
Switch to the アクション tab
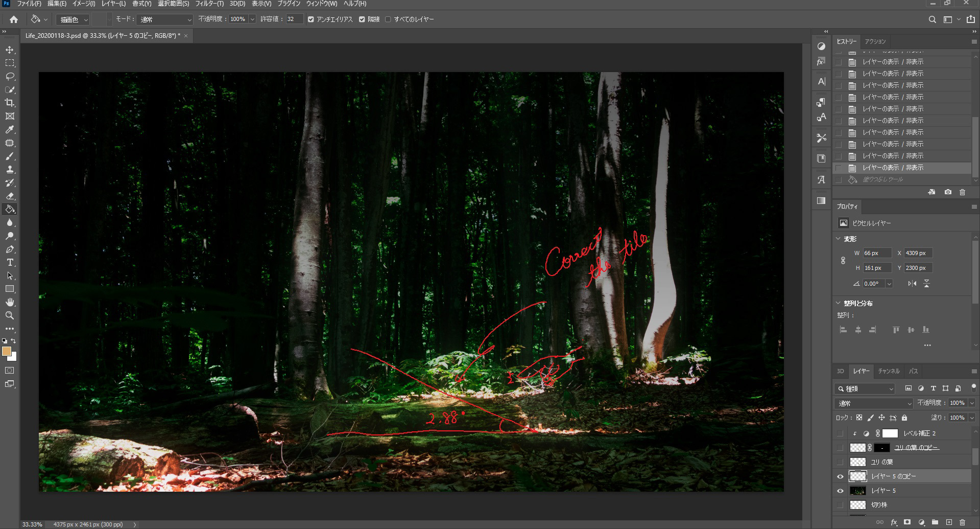pos(875,41)
